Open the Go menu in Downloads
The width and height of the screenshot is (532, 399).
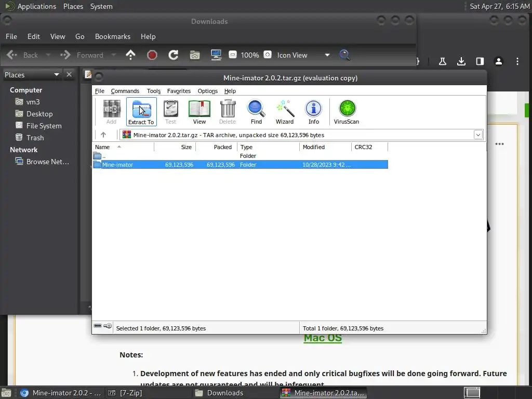pyautogui.click(x=79, y=36)
